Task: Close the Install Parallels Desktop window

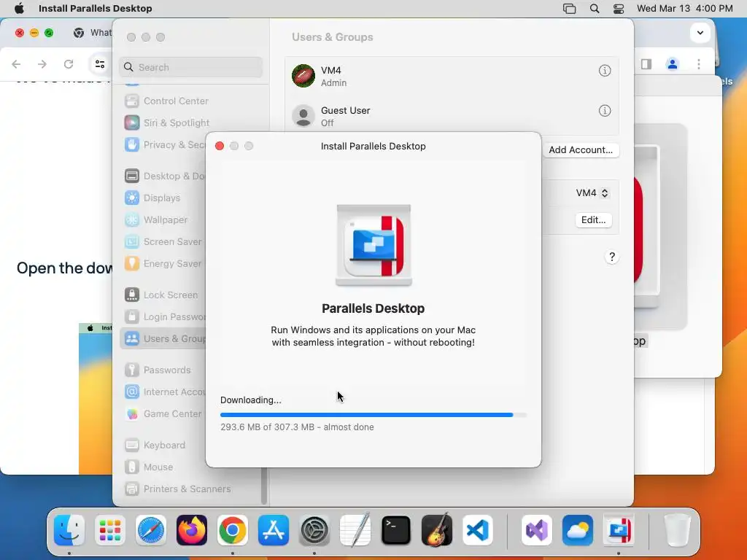Action: 220,146
